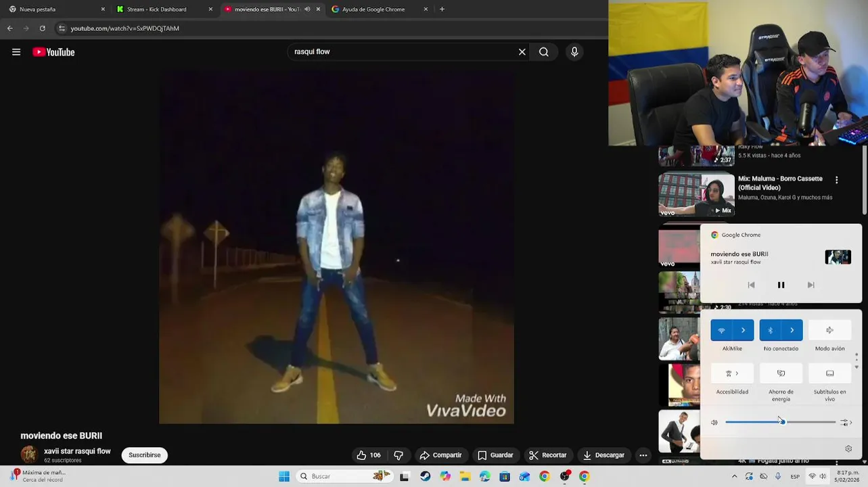
Task: Open clock showing 8:17 p. m.
Action: tap(848, 476)
